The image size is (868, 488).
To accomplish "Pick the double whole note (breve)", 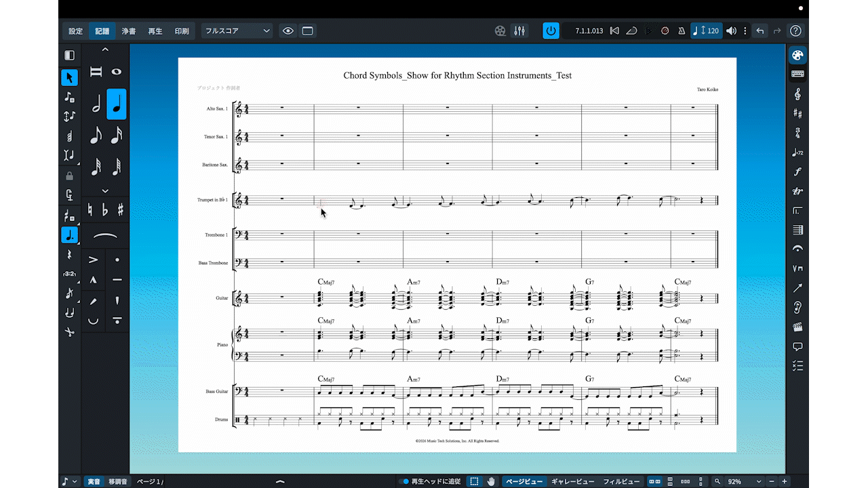I will (x=96, y=72).
